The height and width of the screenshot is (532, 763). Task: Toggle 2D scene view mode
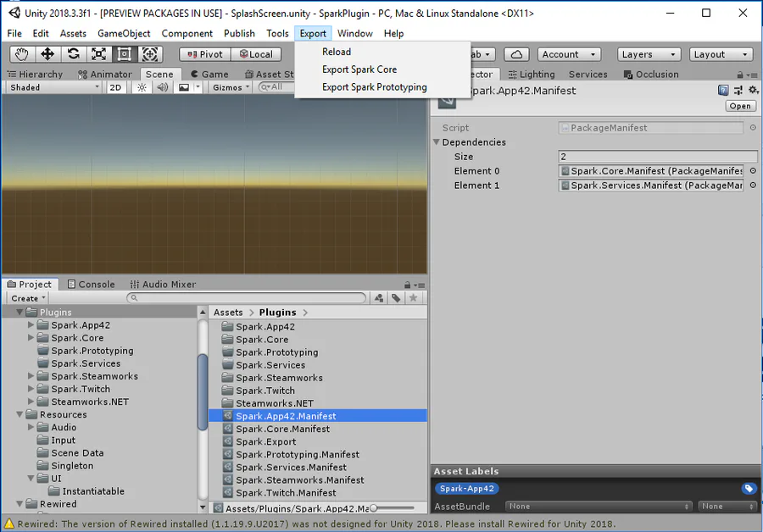[116, 87]
